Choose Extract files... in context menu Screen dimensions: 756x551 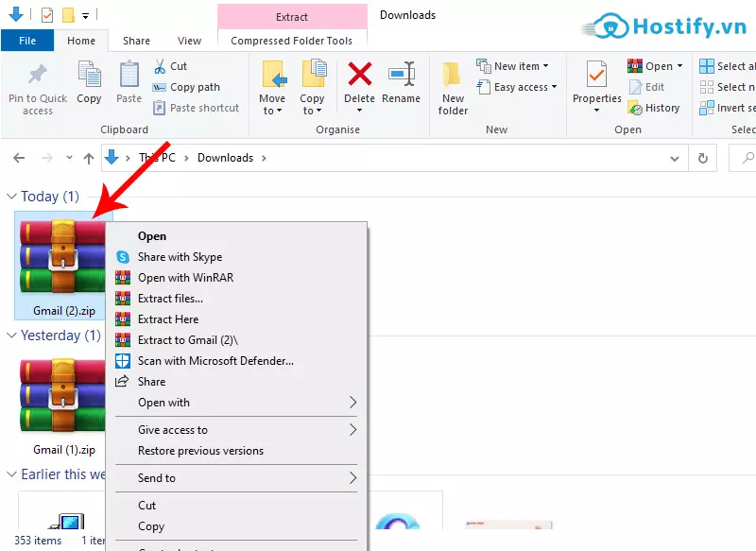click(236, 299)
